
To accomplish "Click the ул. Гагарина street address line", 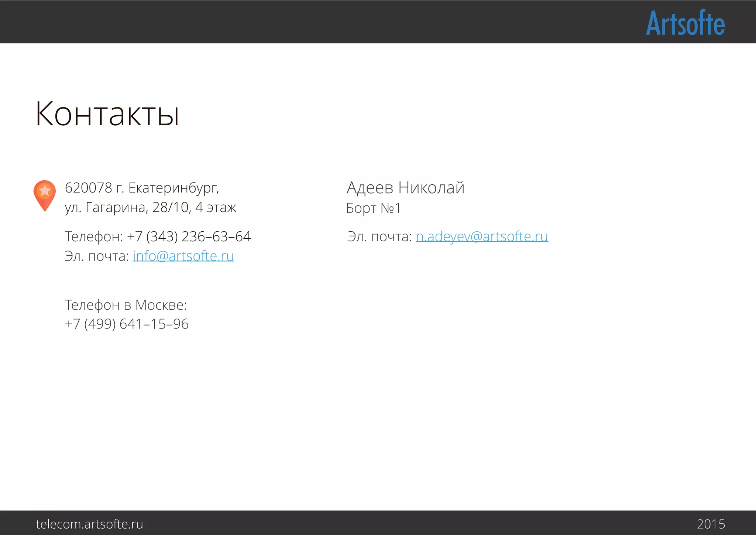I will click(105, 208).
